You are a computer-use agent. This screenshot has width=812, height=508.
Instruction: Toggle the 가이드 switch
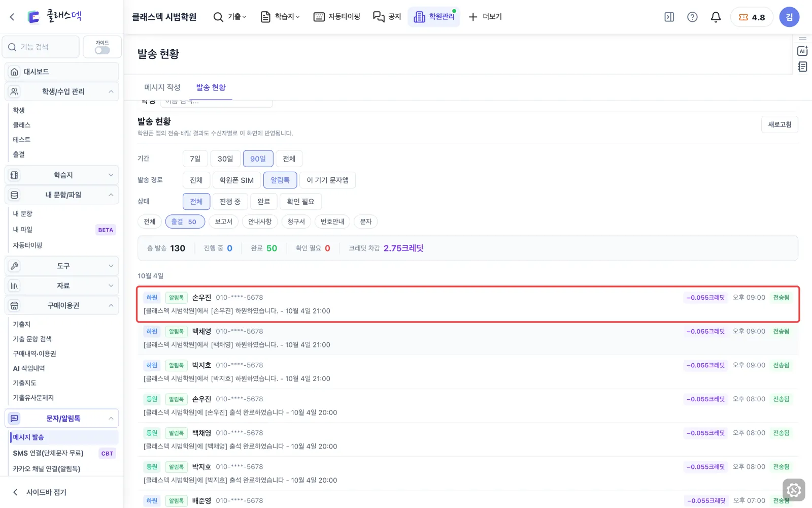102,50
